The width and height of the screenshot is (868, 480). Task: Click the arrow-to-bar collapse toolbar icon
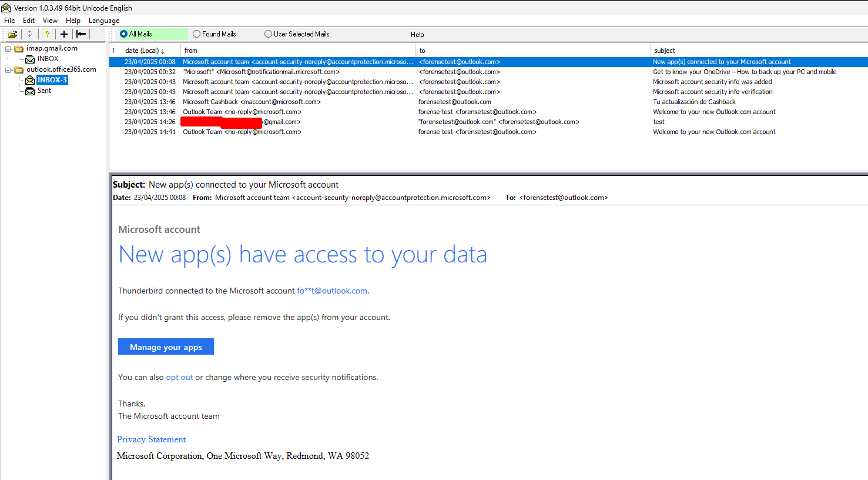coord(81,34)
